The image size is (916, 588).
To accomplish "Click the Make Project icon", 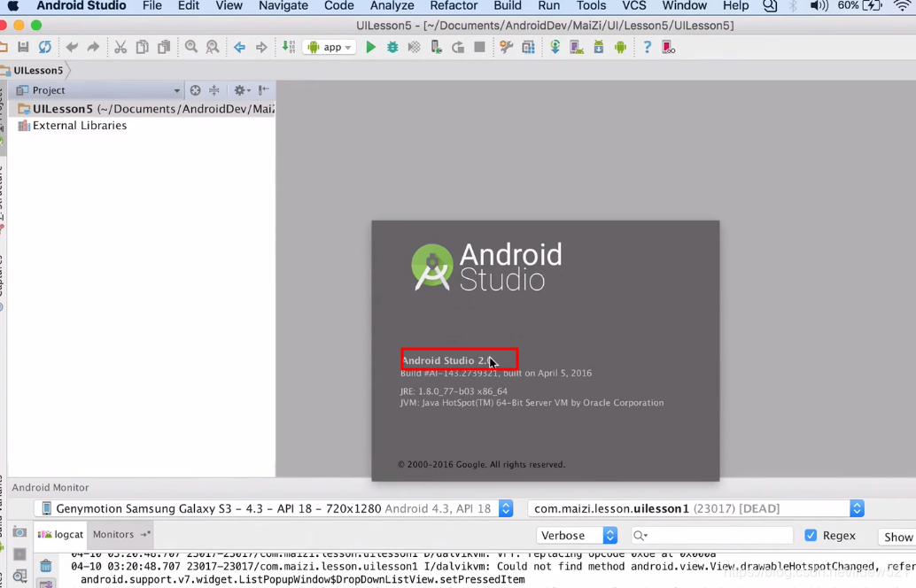I will (x=289, y=47).
